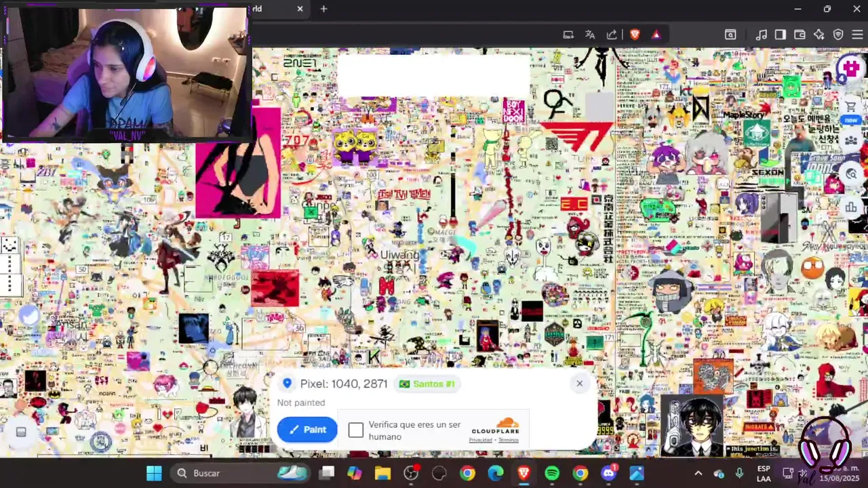Open the Windows Start menu

[x=154, y=473]
